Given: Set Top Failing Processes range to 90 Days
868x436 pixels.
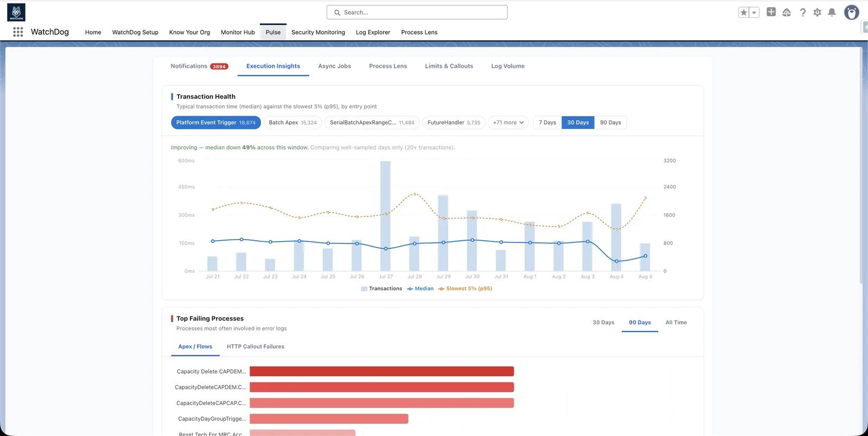Looking at the screenshot, I should [x=640, y=323].
